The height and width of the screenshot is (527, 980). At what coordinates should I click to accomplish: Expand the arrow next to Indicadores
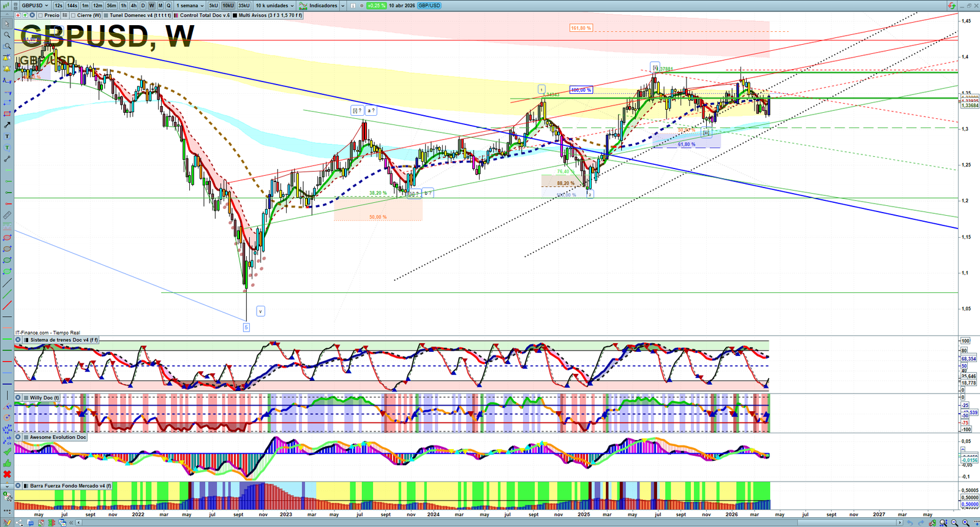(342, 6)
